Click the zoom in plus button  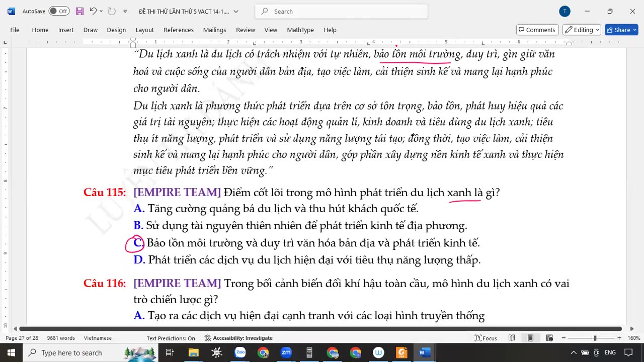pyautogui.click(x=619, y=338)
